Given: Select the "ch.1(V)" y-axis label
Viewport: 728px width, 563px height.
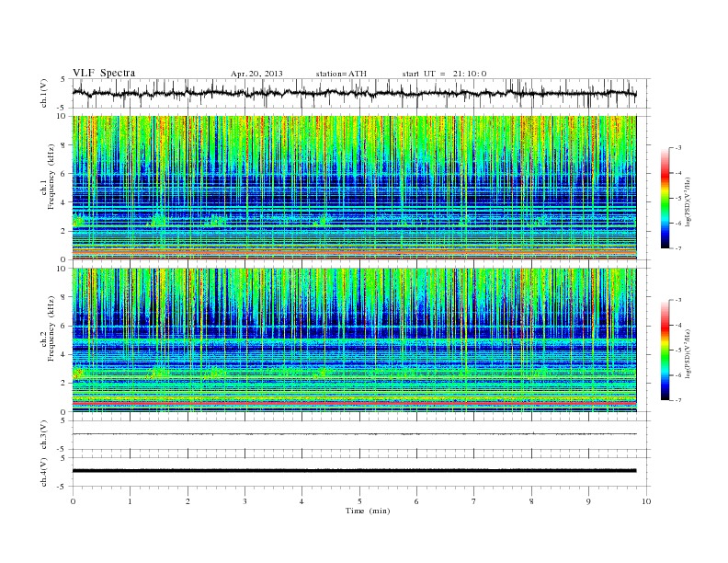Looking at the screenshot, I should click(x=44, y=93).
